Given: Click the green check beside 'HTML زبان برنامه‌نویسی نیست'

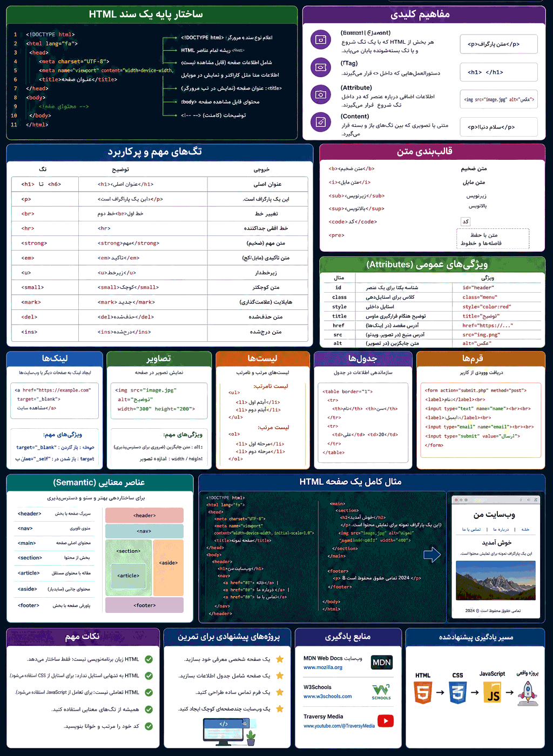Looking at the screenshot, I should click(x=149, y=659).
